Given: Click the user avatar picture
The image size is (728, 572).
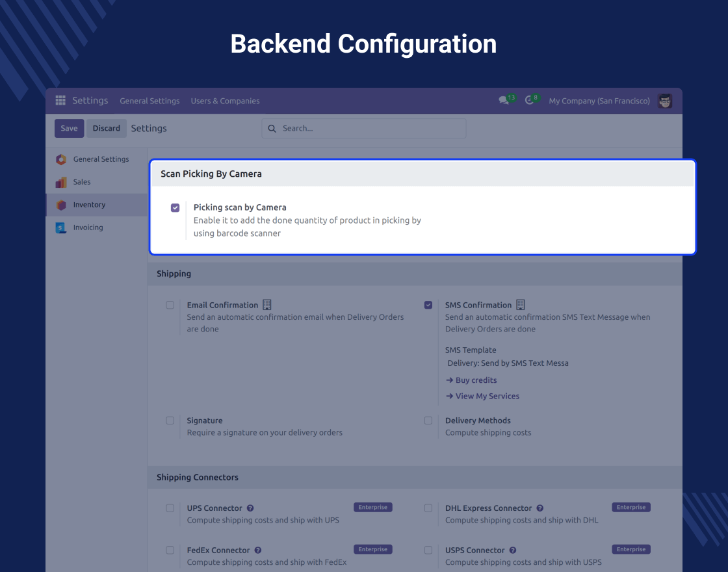Looking at the screenshot, I should coord(664,101).
